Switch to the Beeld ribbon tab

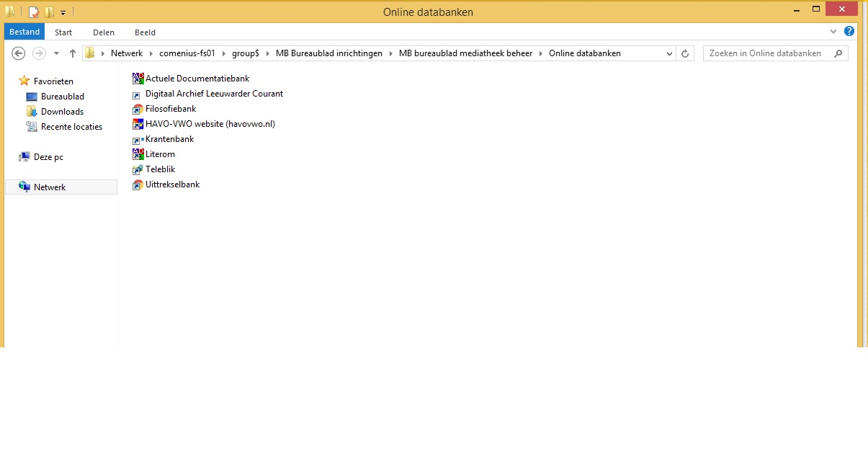pyautogui.click(x=145, y=32)
